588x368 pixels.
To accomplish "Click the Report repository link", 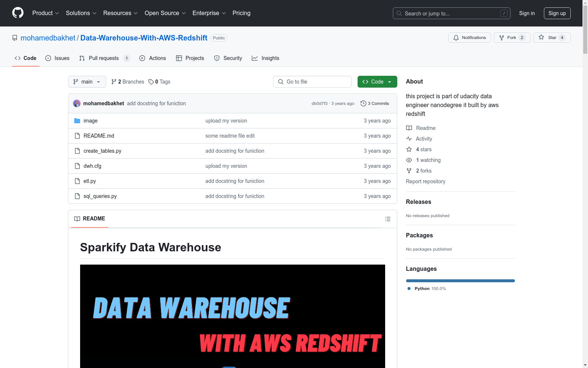I will (x=426, y=181).
